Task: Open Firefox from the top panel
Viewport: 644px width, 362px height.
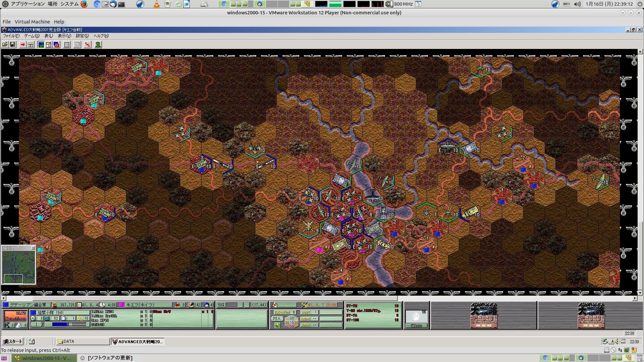Action: (84, 4)
